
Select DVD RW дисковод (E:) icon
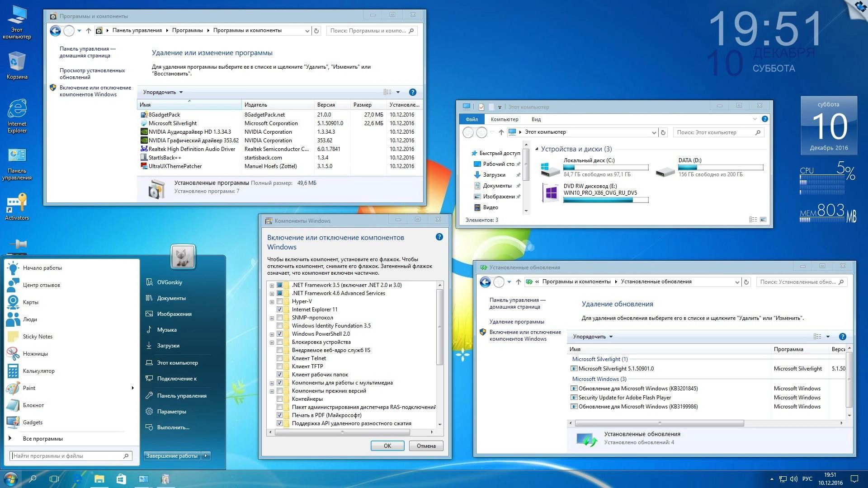point(551,192)
